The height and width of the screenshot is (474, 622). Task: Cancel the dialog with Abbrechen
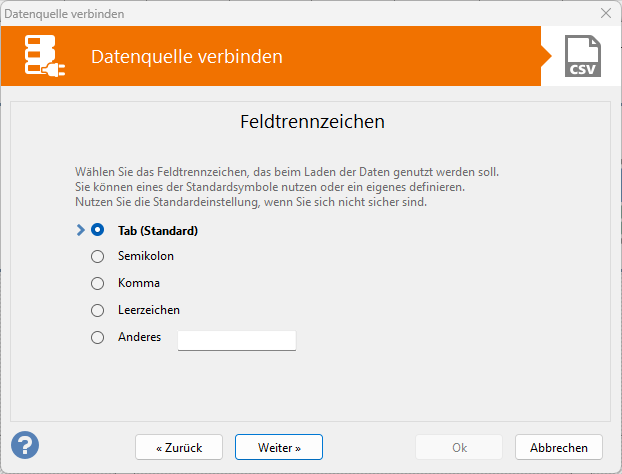pos(559,447)
